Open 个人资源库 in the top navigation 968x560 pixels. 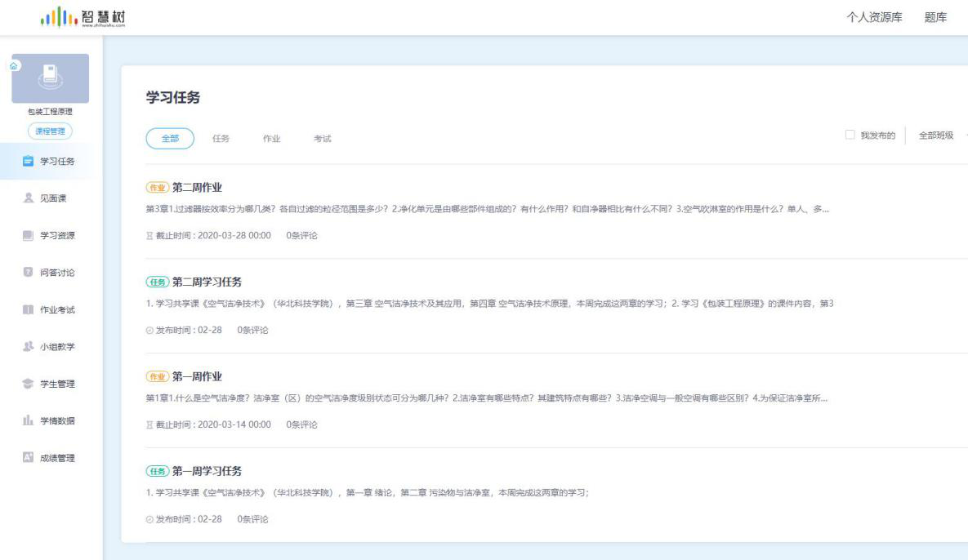[874, 19]
